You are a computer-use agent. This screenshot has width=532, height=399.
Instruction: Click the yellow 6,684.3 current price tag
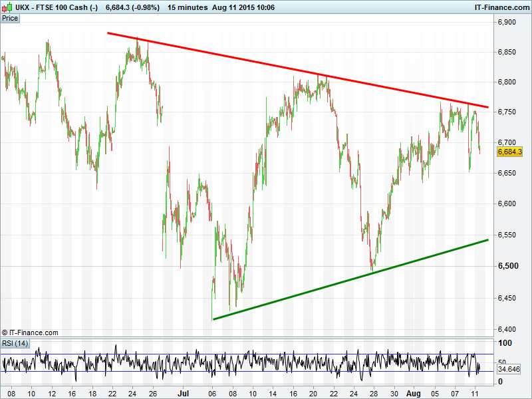click(x=510, y=152)
